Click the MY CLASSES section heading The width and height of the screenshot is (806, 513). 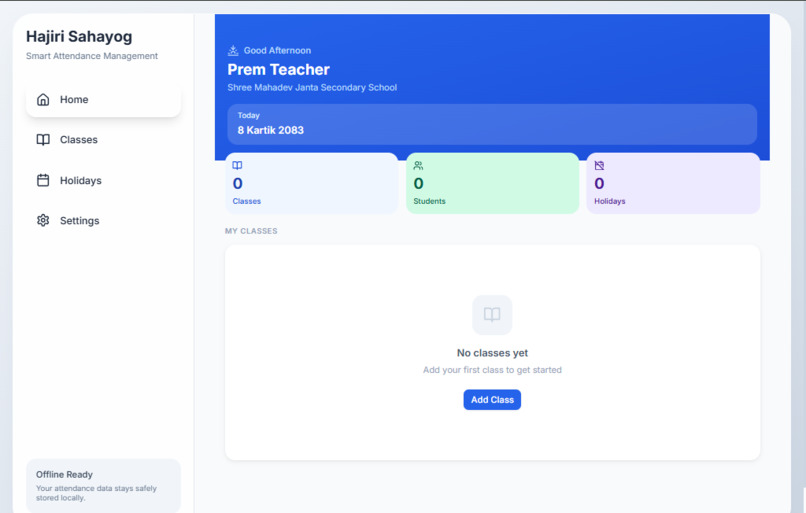[x=251, y=231]
